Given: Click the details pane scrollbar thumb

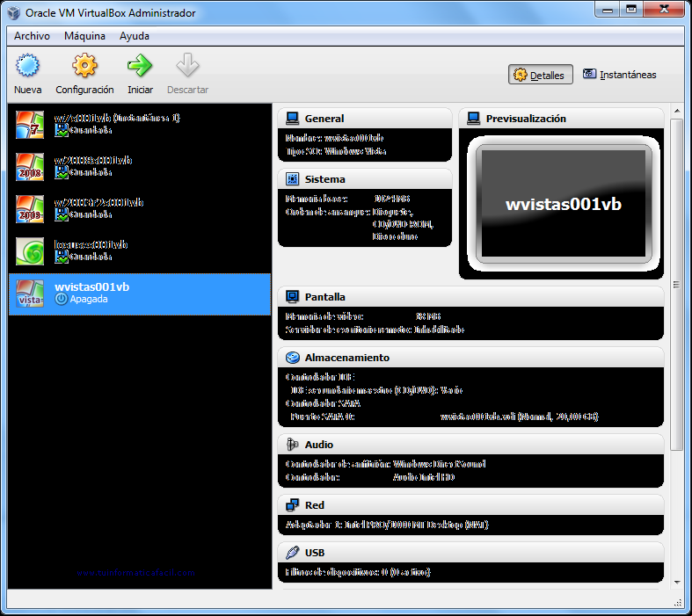Looking at the screenshot, I should pyautogui.click(x=676, y=285).
